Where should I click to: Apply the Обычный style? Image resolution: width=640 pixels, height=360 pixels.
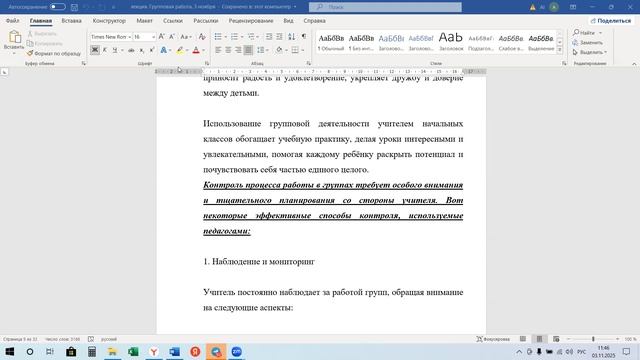331,42
